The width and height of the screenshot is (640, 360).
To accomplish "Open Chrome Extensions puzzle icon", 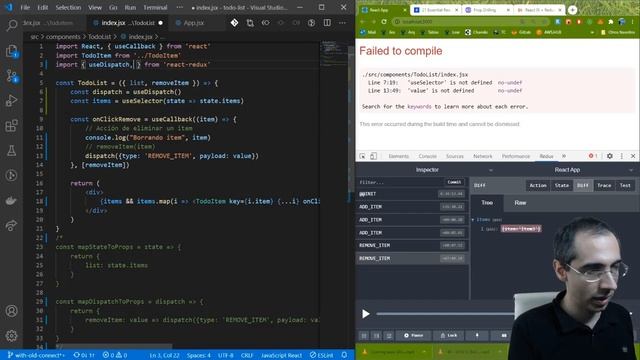I will click(x=611, y=22).
